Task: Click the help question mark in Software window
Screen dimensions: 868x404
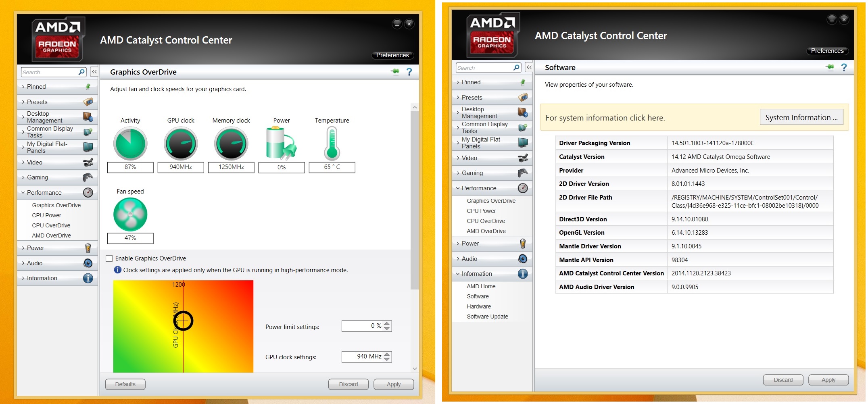Action: point(844,67)
